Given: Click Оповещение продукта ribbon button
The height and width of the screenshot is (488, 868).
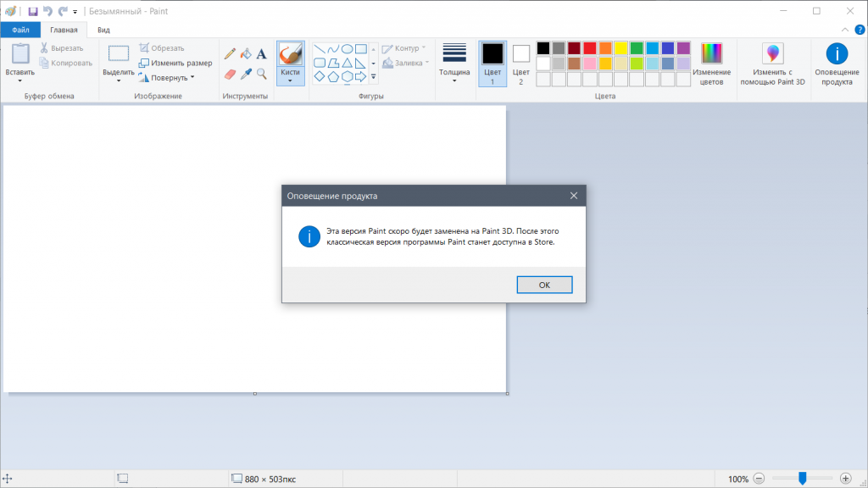Looking at the screenshot, I should pyautogui.click(x=837, y=64).
